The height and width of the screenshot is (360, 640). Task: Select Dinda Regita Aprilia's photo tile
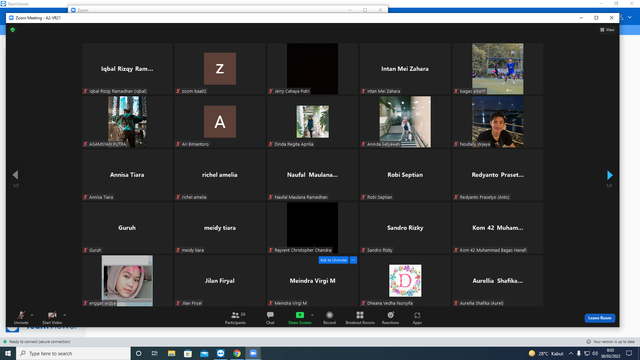tap(313, 122)
